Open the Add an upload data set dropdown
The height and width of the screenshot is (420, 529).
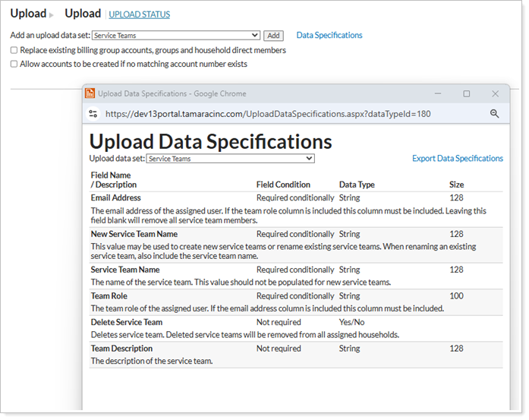pyautogui.click(x=175, y=36)
